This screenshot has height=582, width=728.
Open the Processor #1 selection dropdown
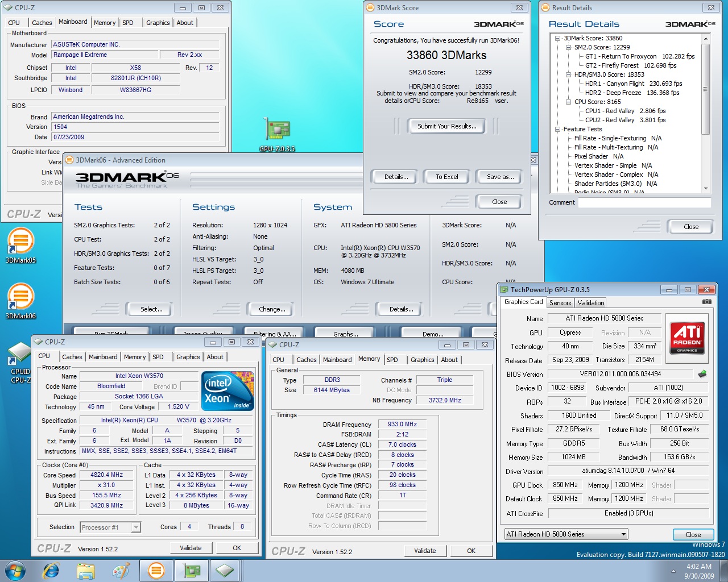[136, 527]
